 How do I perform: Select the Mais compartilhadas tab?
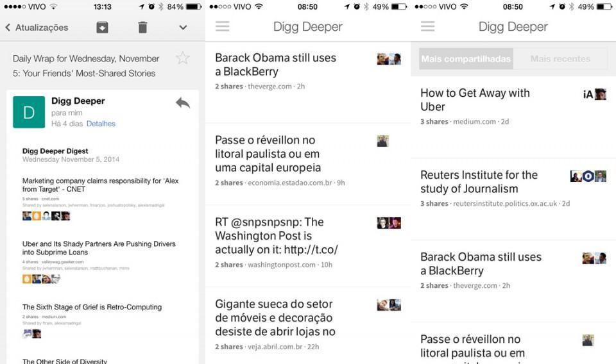[466, 59]
